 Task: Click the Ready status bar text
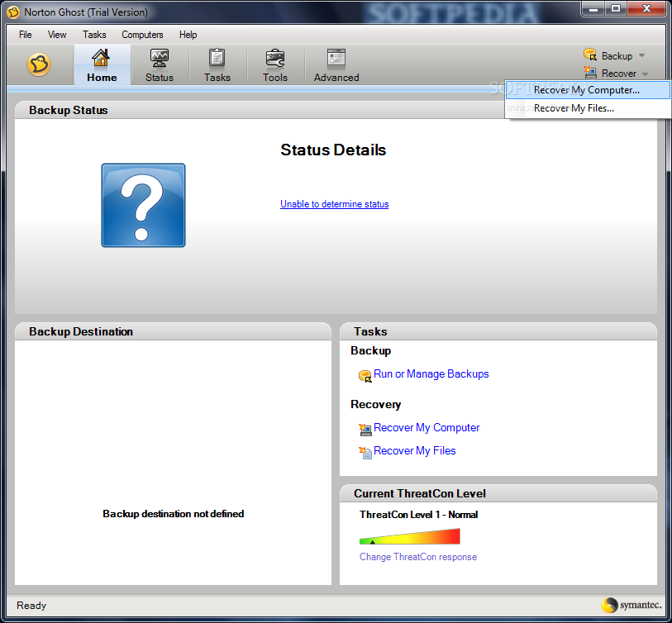coord(31,606)
